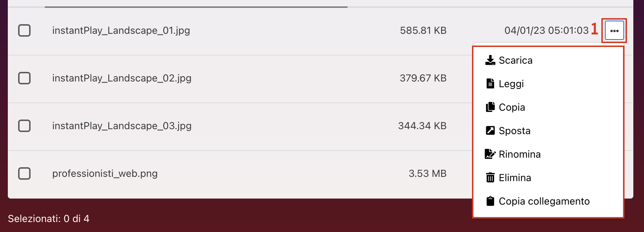Click the Sposta move arrow icon
644x232 pixels.
[x=490, y=131]
